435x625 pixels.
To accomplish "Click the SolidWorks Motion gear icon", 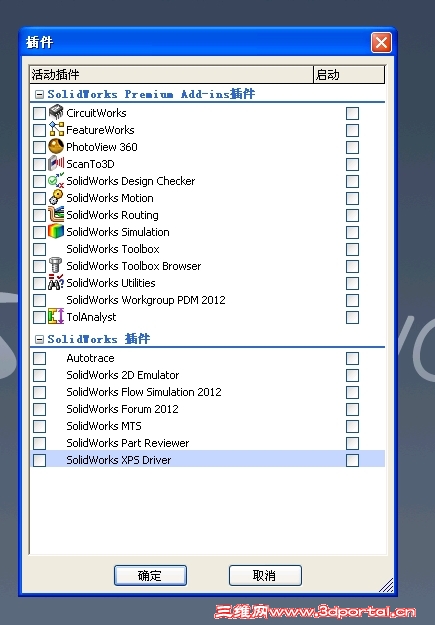I will tap(56, 197).
